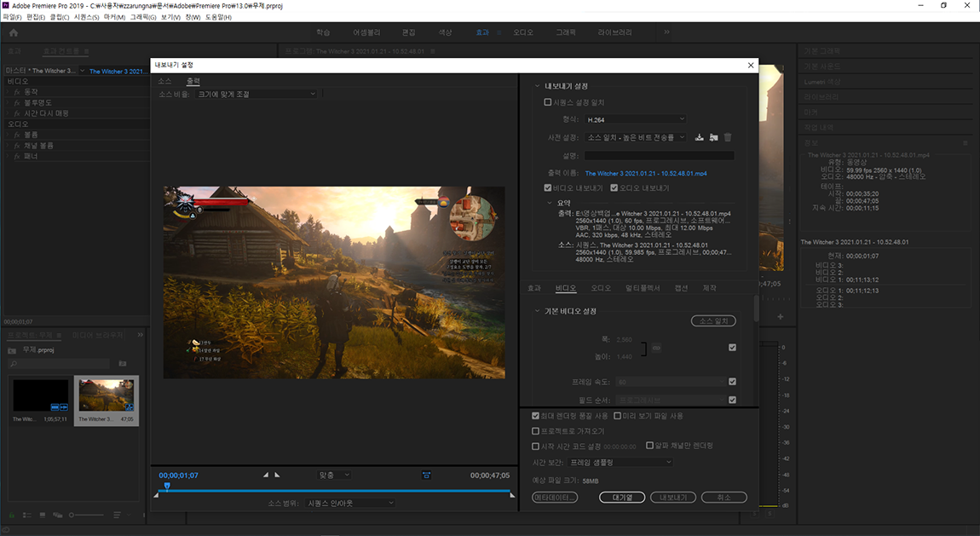Click the project thumbnail zoom slider
Screen dimensions: 980x536
(x=86, y=515)
